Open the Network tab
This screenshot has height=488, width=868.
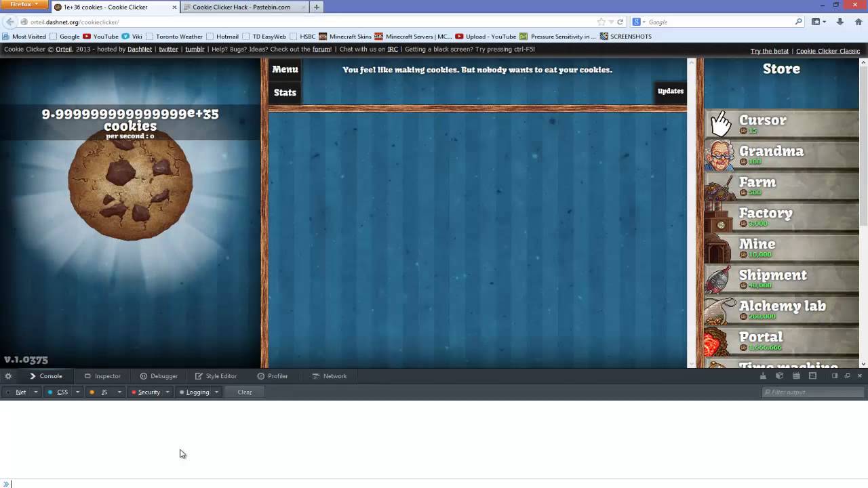coord(330,376)
